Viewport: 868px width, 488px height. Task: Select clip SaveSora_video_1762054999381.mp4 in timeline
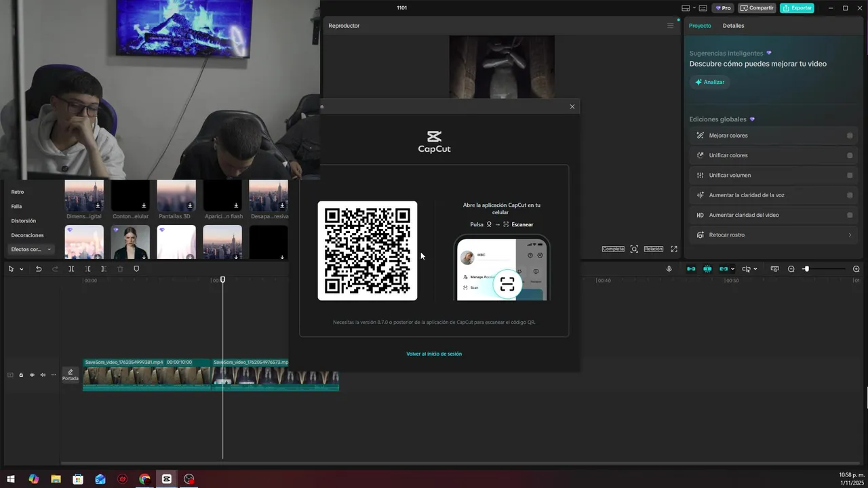(146, 375)
